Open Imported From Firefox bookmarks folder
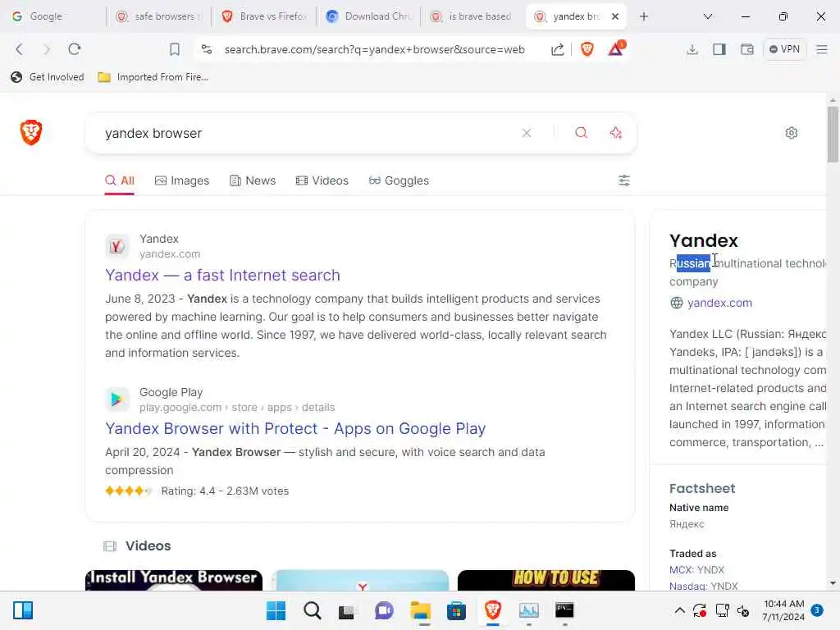The image size is (840, 630). point(153,77)
